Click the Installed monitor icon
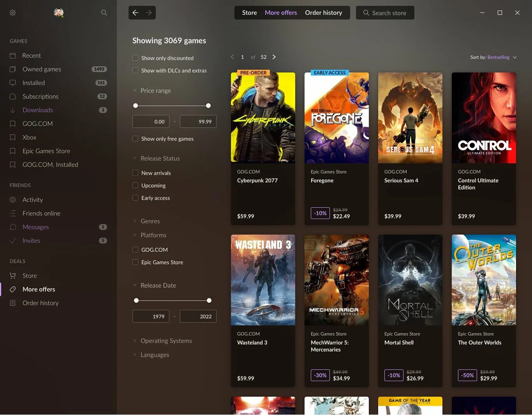532x415 pixels. tap(13, 83)
